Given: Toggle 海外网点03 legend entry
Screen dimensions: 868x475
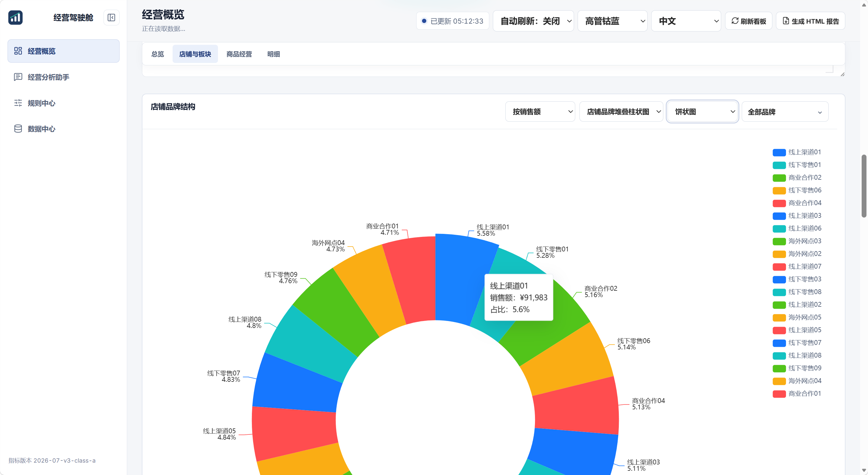Looking at the screenshot, I should click(797, 241).
